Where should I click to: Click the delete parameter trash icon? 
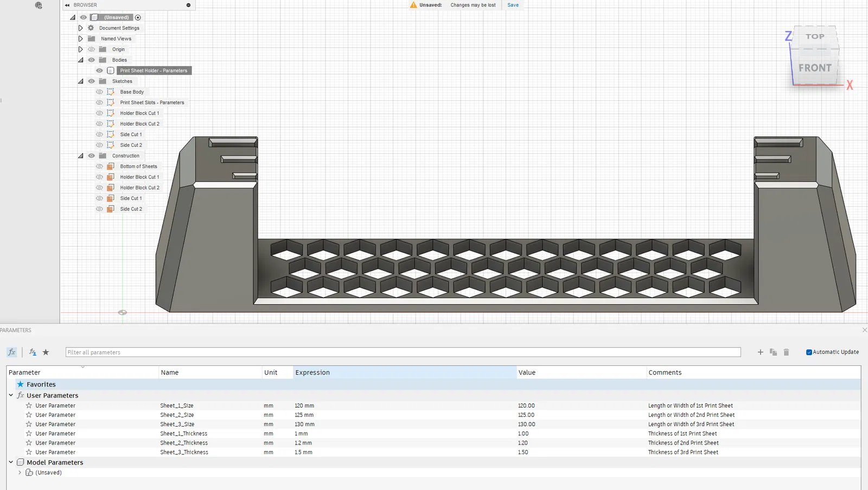click(x=786, y=352)
